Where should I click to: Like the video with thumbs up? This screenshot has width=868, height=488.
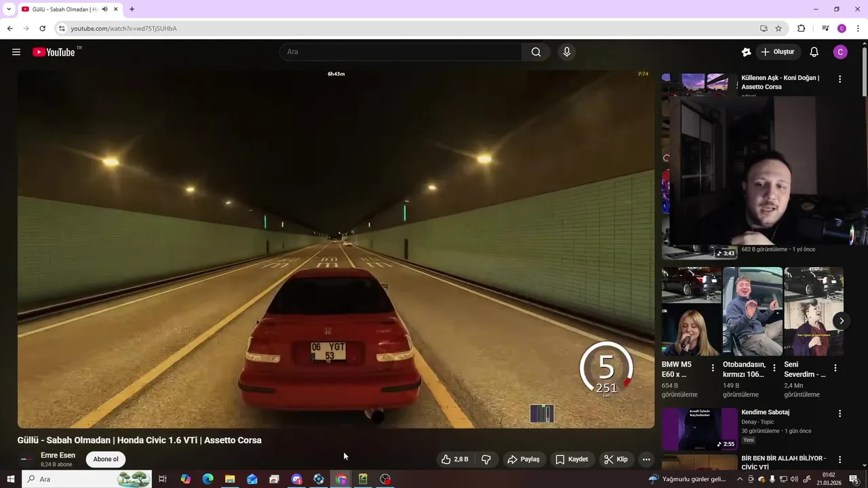(x=454, y=460)
